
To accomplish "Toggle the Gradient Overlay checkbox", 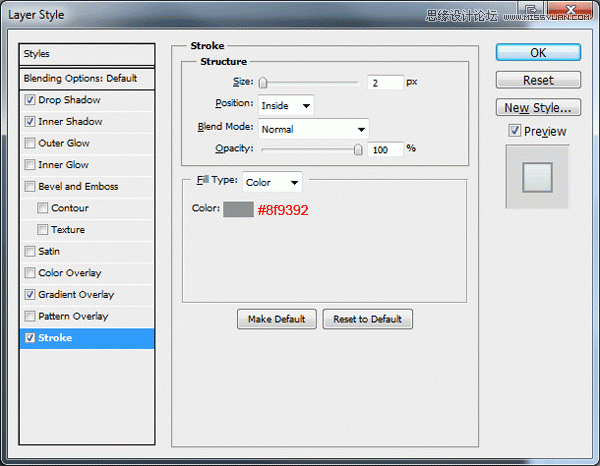I will click(30, 295).
